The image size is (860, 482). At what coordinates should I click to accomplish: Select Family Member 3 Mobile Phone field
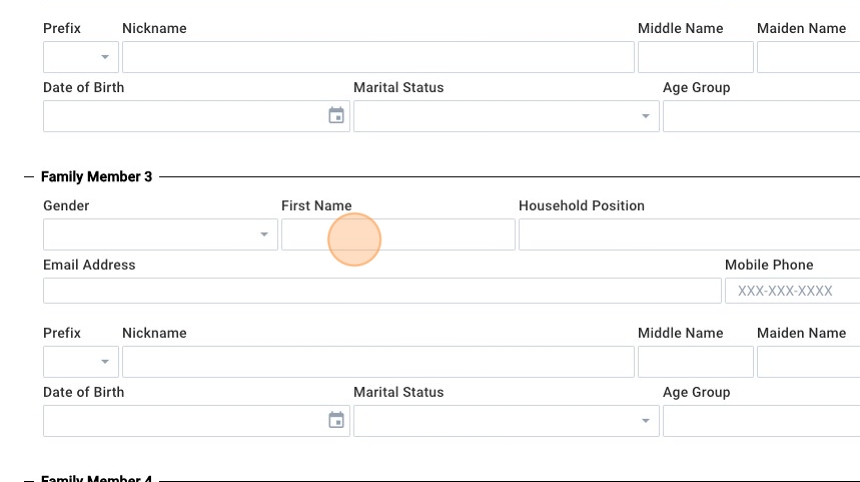click(x=791, y=291)
